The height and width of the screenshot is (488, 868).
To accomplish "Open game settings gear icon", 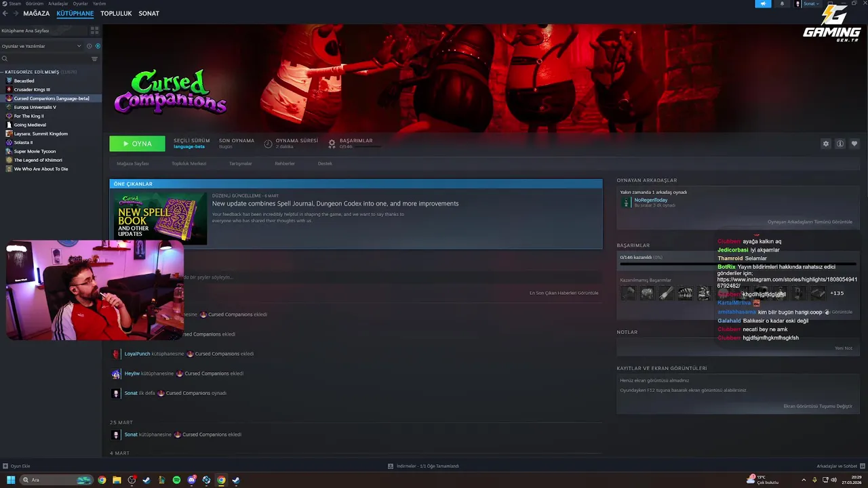I will coord(825,144).
